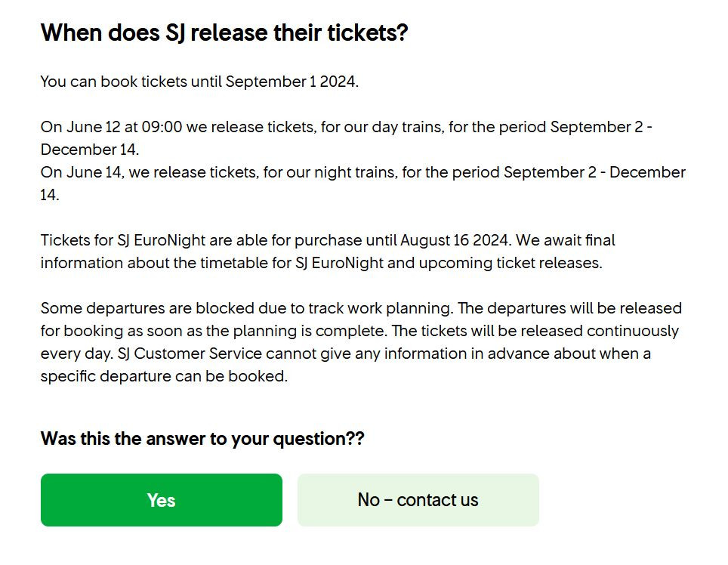Click the green Yes button
Image resolution: width=728 pixels, height=565 pixels.
pos(161,500)
